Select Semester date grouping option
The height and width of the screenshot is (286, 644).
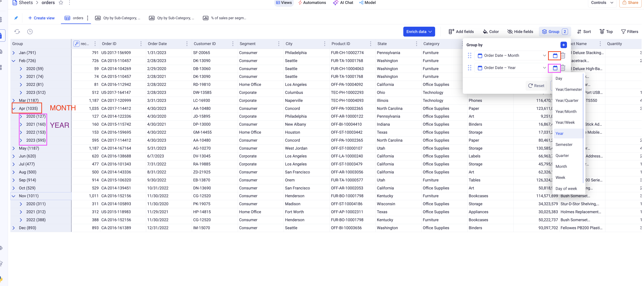(x=564, y=145)
